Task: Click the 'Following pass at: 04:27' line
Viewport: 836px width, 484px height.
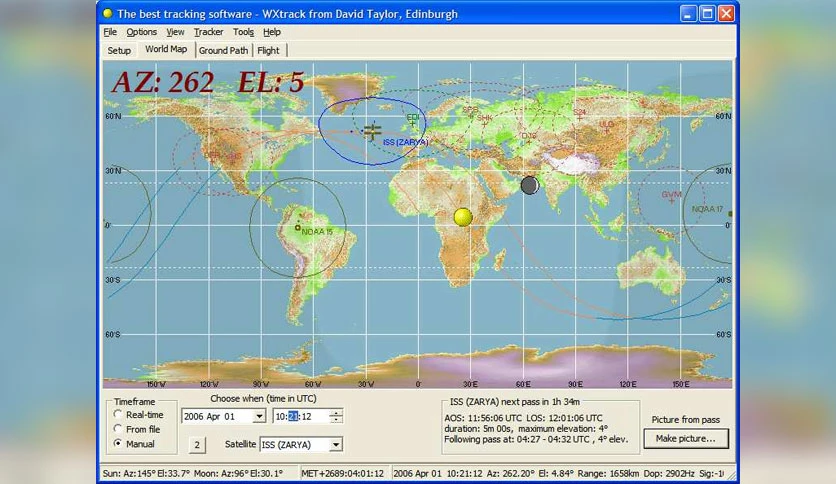Action: coord(536,440)
